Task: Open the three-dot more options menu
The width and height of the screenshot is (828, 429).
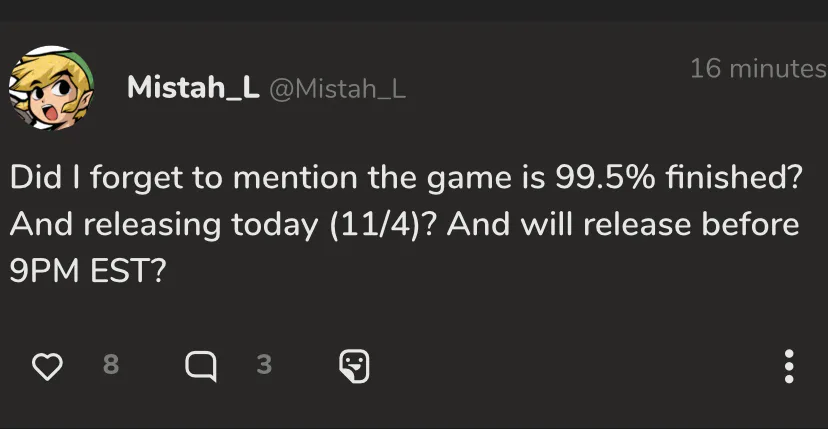Action: click(789, 366)
